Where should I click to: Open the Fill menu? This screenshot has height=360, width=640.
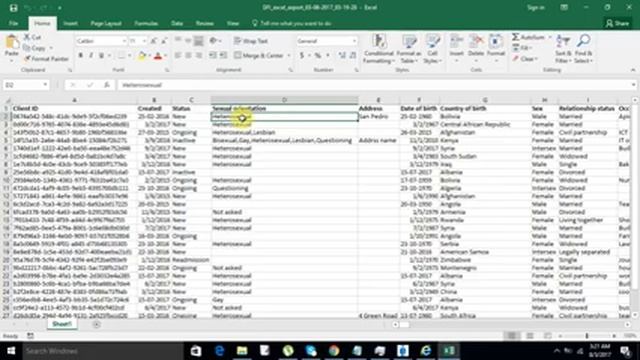[522, 48]
